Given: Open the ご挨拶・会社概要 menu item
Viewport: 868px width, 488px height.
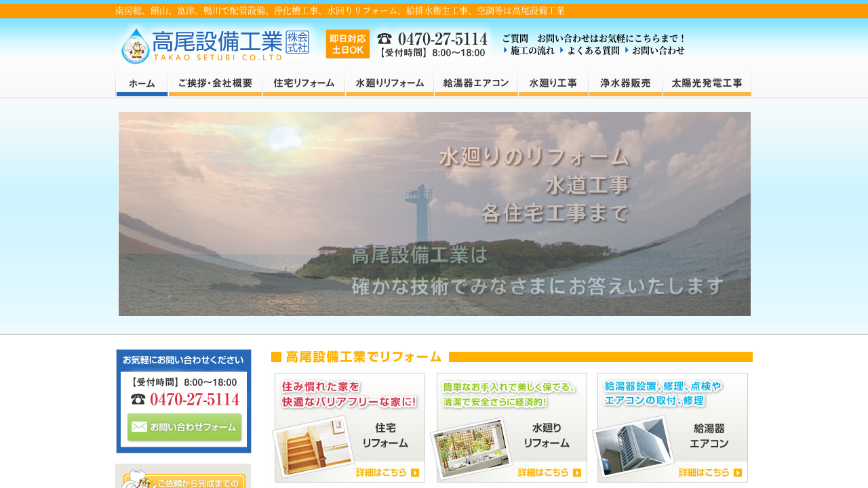Looking at the screenshot, I should [215, 83].
